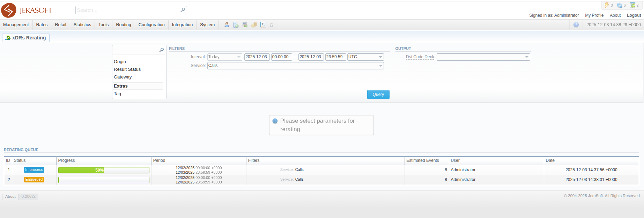Open the rate tables document icon

[x=236, y=25]
